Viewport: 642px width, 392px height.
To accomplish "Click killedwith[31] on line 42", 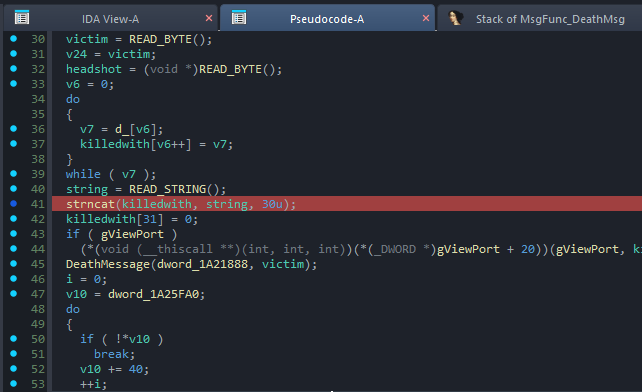I will pyautogui.click(x=115, y=219).
